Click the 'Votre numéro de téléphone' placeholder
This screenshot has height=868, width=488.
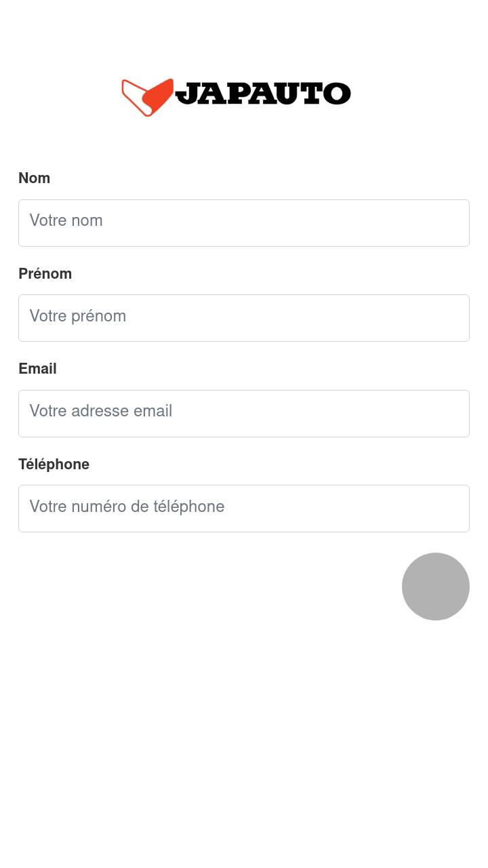click(x=127, y=507)
